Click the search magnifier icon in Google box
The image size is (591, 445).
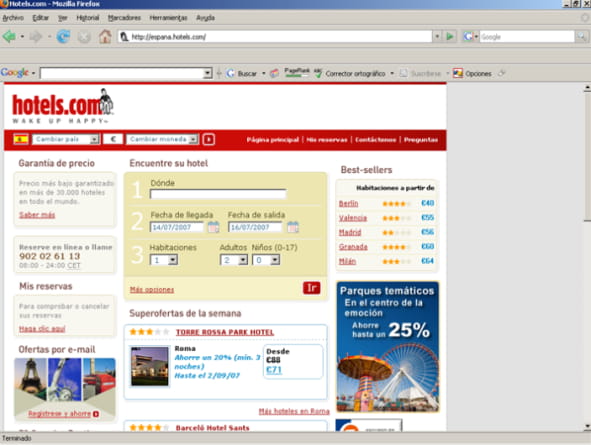click(x=582, y=37)
